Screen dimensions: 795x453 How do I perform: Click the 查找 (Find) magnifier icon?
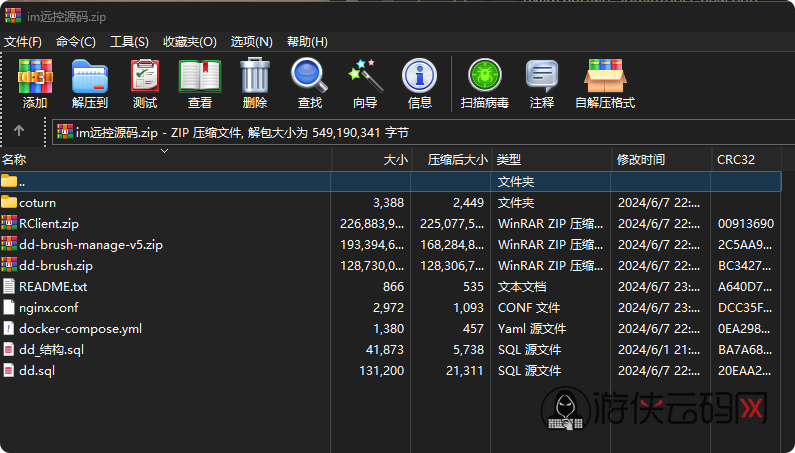(x=310, y=83)
